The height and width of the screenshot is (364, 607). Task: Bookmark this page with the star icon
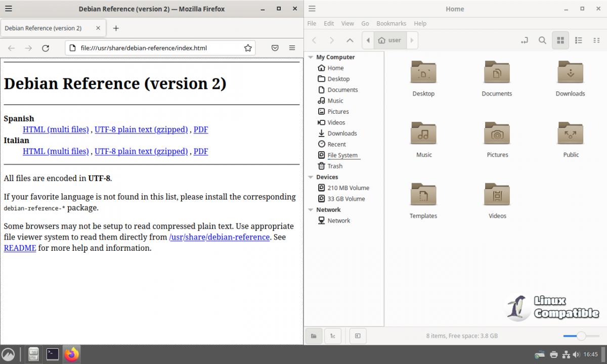click(x=248, y=48)
